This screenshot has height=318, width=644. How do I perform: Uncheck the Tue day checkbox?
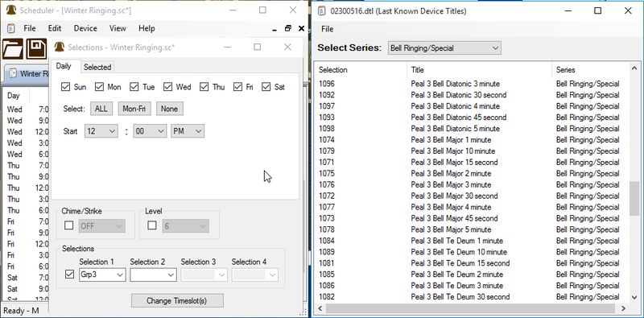coord(134,87)
